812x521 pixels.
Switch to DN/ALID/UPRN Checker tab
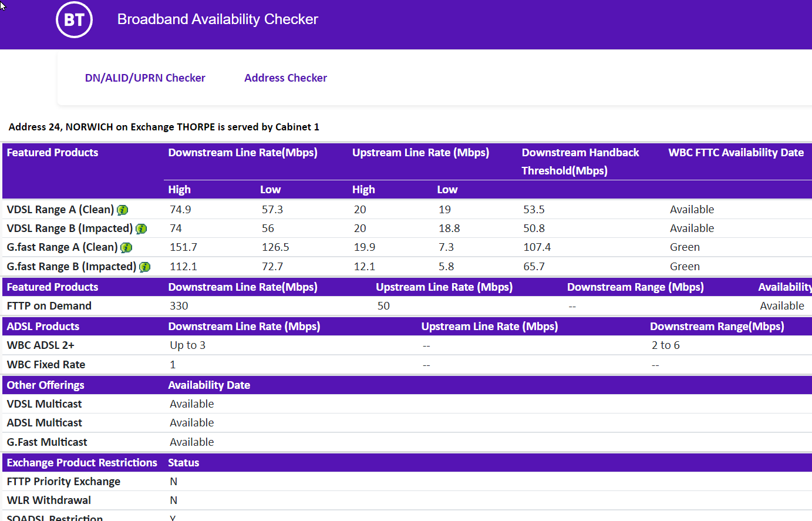(145, 78)
